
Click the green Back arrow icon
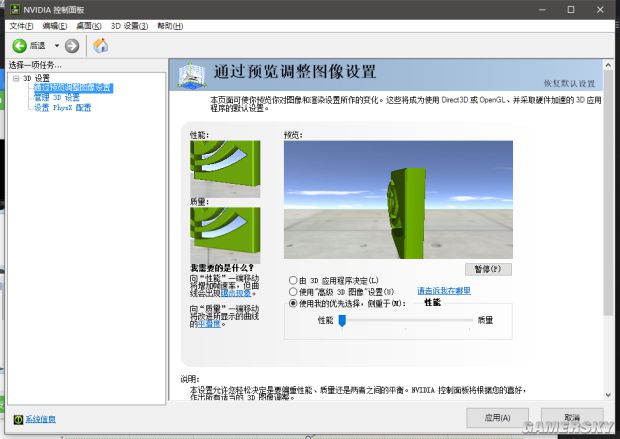coord(19,46)
